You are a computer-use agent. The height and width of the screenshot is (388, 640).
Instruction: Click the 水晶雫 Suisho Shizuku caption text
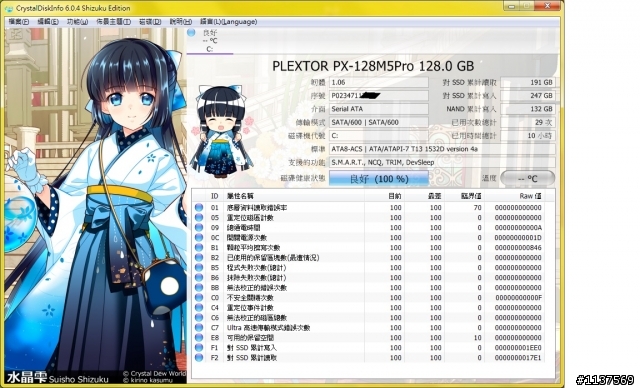[57, 377]
